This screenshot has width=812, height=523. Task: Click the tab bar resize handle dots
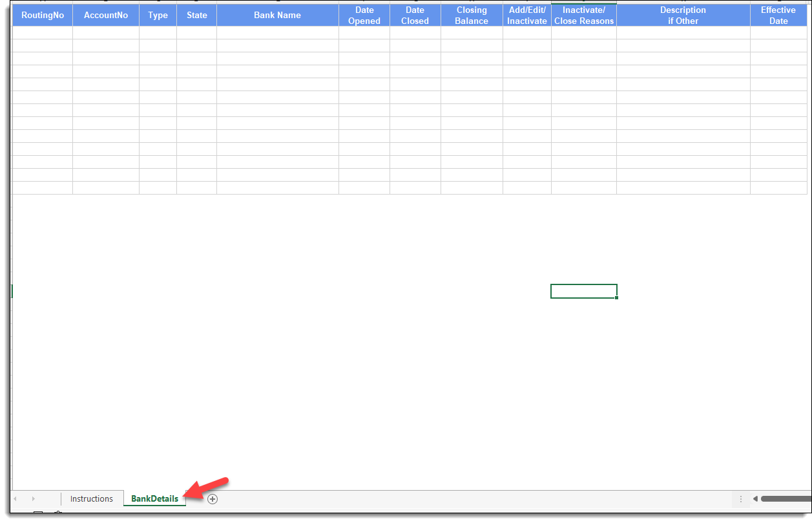pyautogui.click(x=741, y=499)
